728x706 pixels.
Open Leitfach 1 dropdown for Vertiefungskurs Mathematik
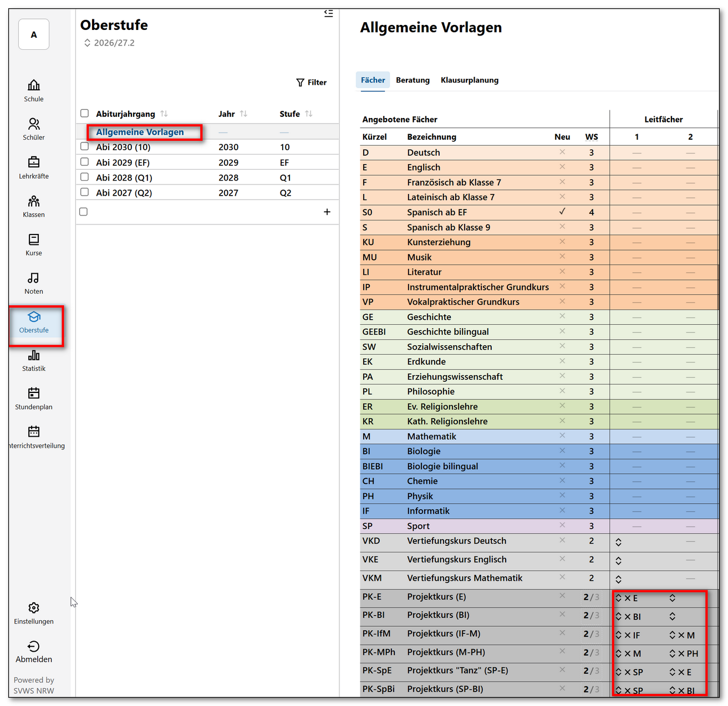point(619,580)
